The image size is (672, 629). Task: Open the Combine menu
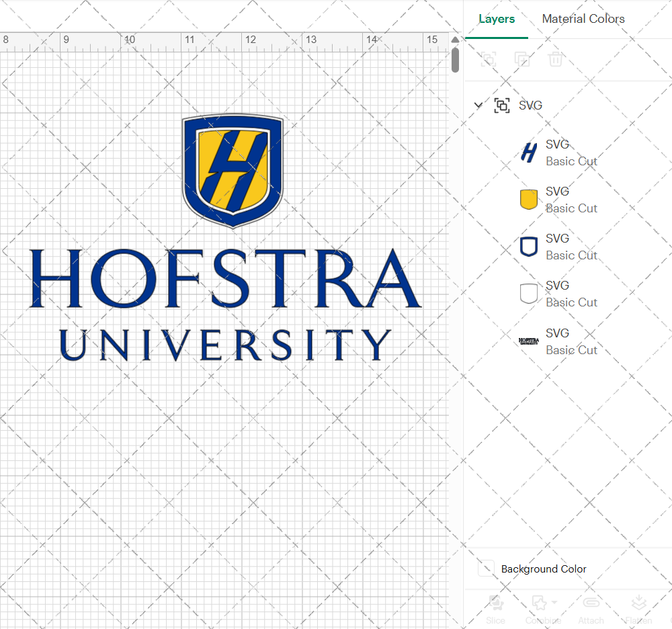tap(544, 610)
